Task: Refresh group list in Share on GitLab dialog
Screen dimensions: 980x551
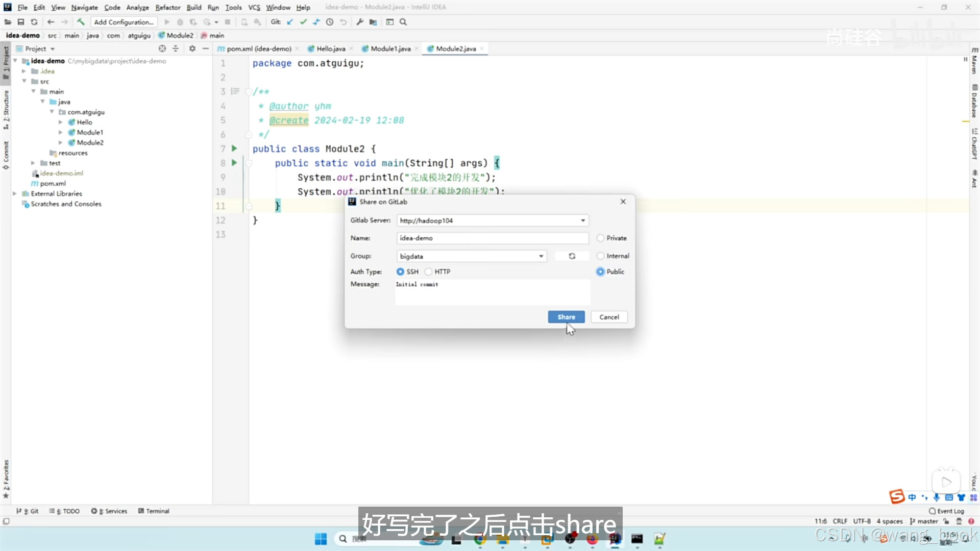Action: [572, 256]
